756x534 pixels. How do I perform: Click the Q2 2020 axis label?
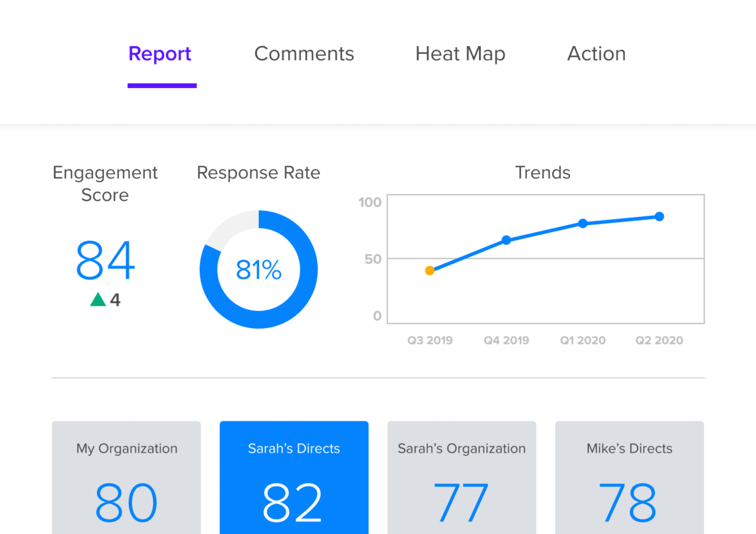[x=659, y=340]
